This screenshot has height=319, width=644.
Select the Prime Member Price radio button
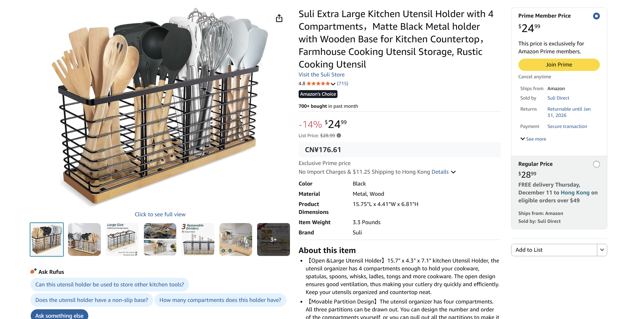tap(596, 16)
